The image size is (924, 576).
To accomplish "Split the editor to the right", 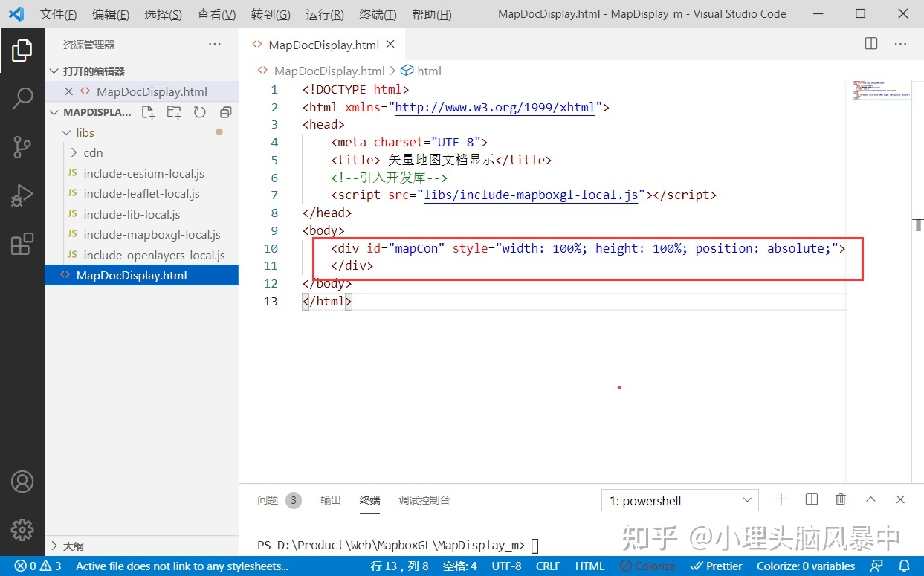I will (871, 44).
